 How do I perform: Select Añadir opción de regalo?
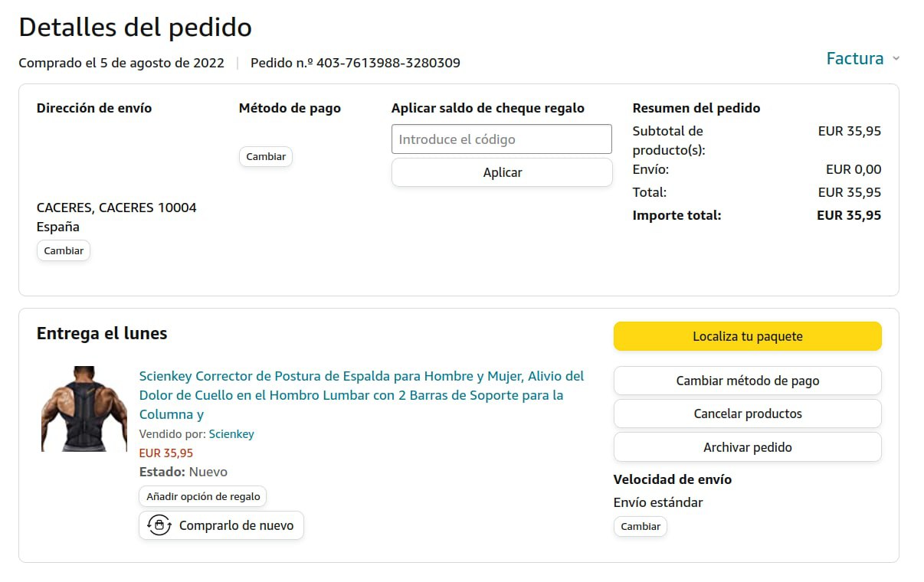click(203, 497)
